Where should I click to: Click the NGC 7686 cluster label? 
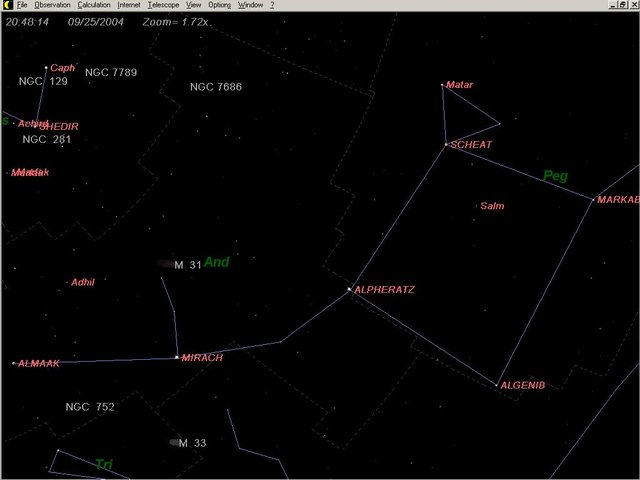point(215,87)
